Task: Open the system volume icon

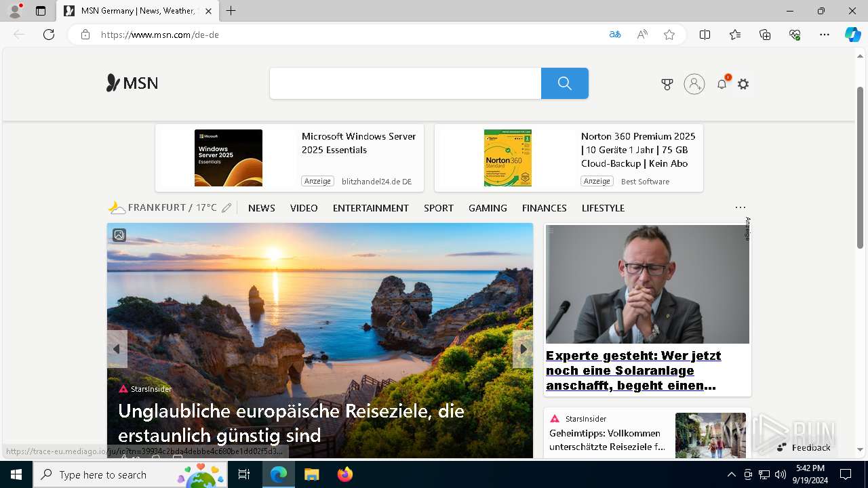Action: [x=781, y=474]
